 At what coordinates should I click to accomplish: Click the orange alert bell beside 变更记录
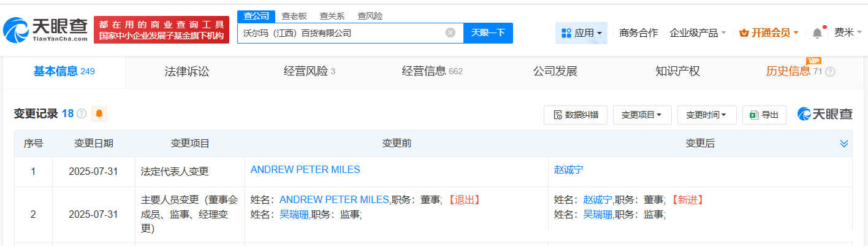[99, 113]
